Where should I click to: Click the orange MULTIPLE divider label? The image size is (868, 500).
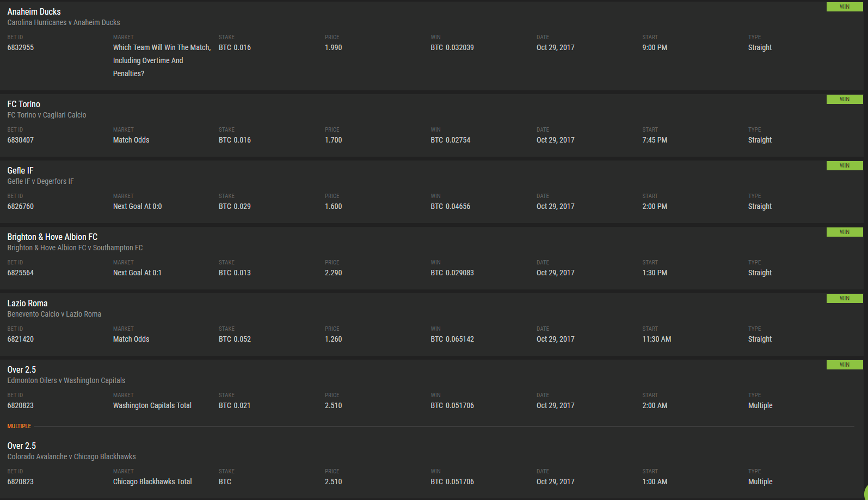pos(19,426)
